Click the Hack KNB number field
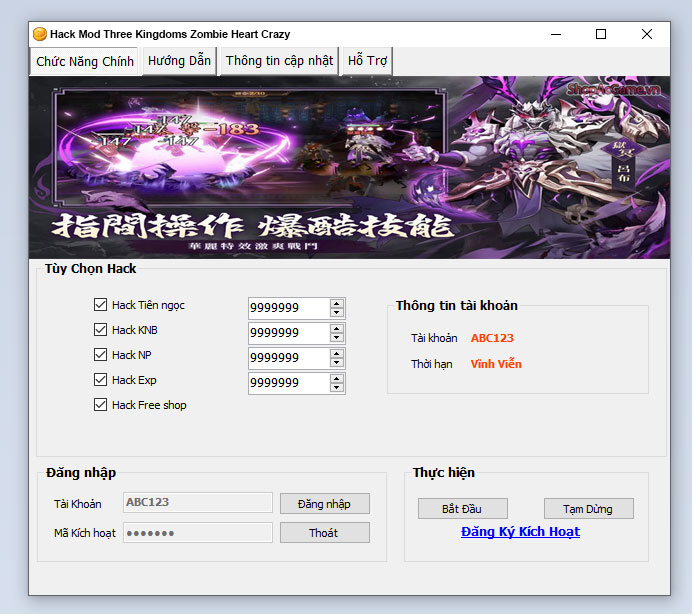 click(289, 333)
